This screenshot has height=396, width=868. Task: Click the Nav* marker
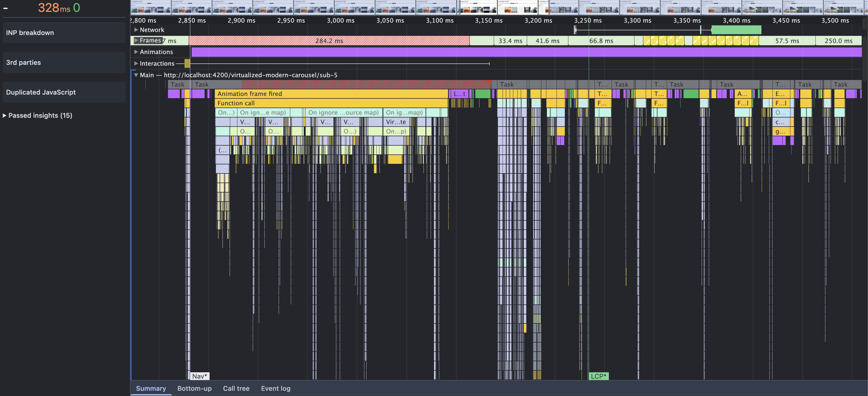(x=199, y=376)
